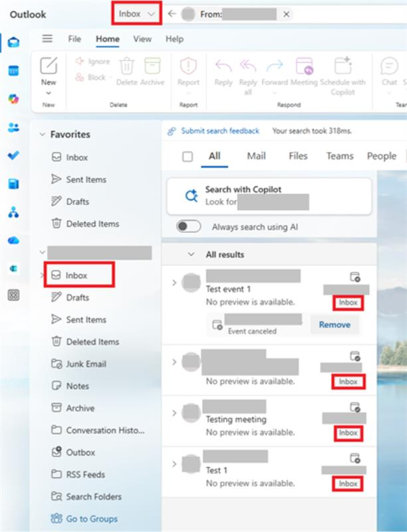Open the dropdown arrow under New

49,93
